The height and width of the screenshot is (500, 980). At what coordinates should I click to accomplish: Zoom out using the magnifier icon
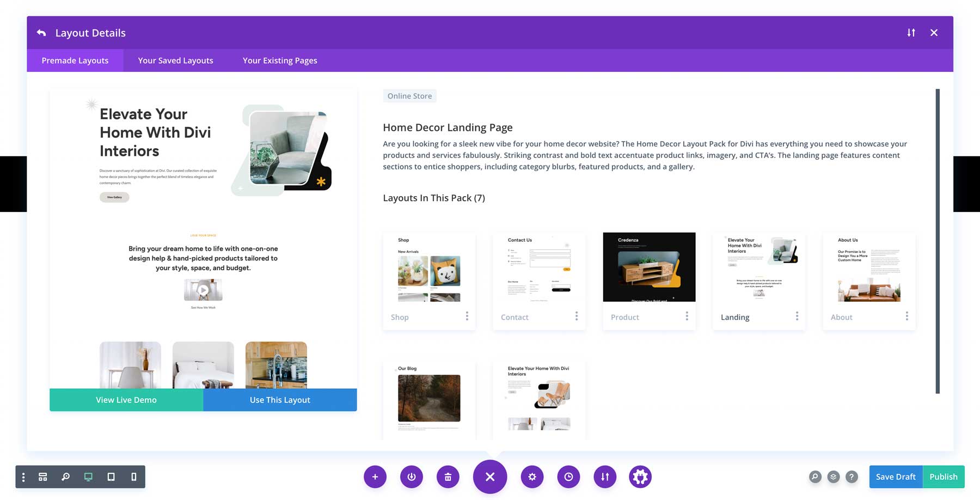(x=66, y=477)
